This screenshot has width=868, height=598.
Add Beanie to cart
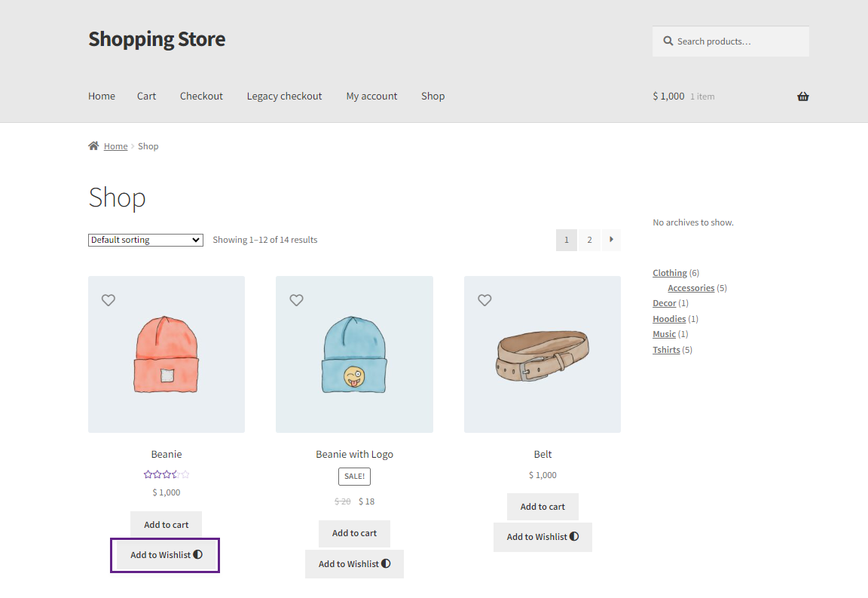click(166, 525)
